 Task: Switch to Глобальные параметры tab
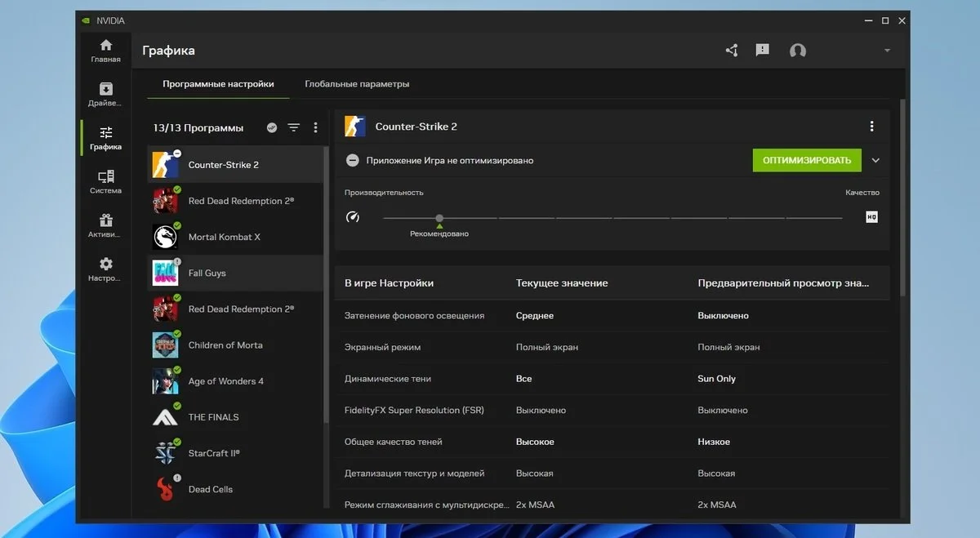point(357,84)
